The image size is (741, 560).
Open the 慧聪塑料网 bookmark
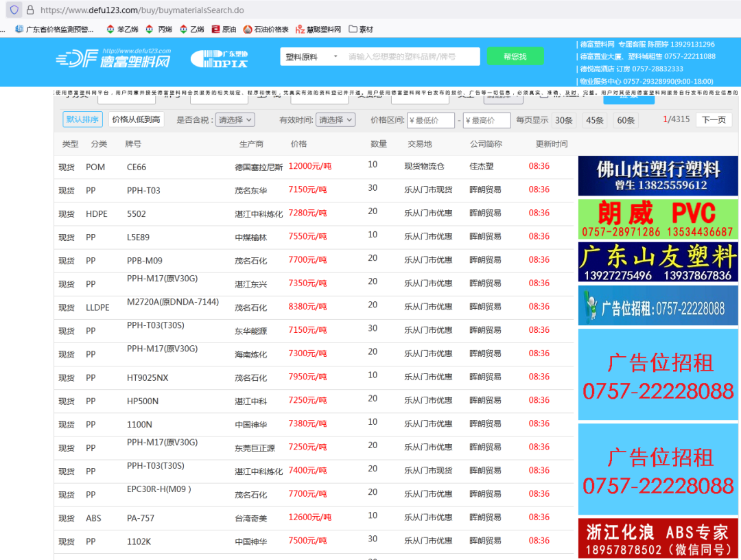(318, 30)
